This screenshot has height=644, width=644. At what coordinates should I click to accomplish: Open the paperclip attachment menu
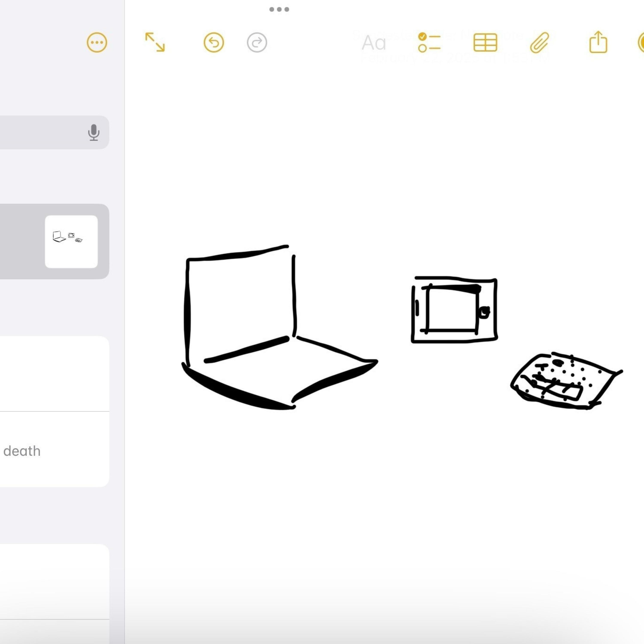[x=539, y=42]
